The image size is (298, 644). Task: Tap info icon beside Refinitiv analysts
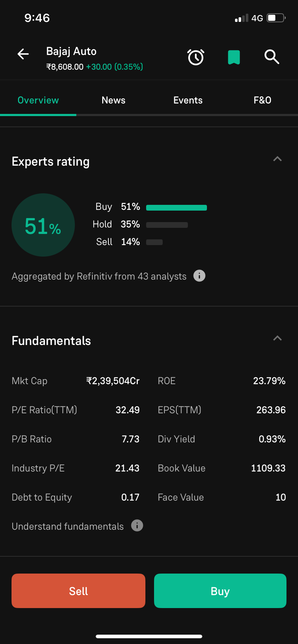click(199, 276)
